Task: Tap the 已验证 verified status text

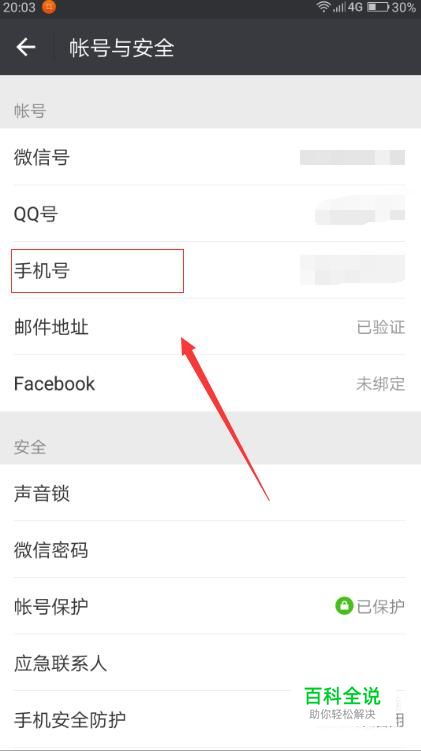Action: [381, 327]
